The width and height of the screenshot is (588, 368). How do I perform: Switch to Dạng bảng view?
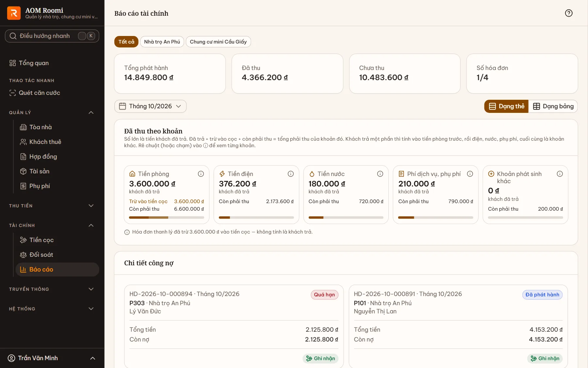click(553, 106)
